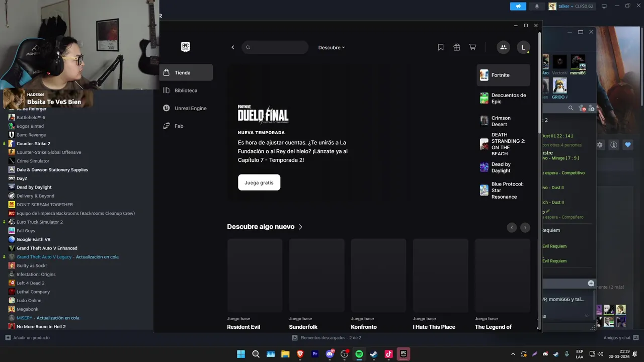Click the Steam Big Picture monitor icon
Image resolution: width=644 pixels, height=362 pixels.
pos(604,6)
